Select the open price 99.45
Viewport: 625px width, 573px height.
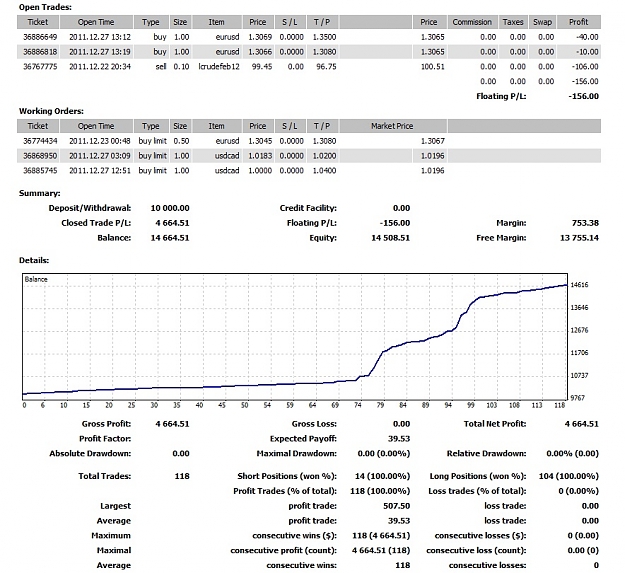point(262,67)
